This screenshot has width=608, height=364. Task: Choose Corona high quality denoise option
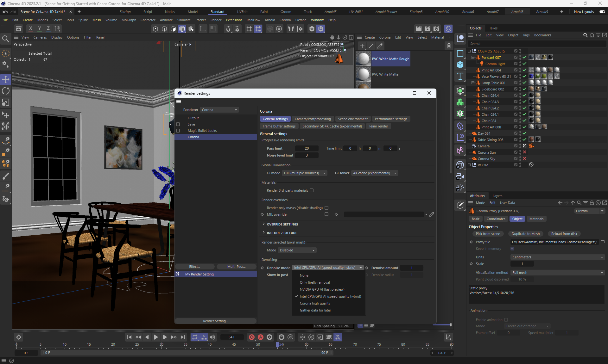pyautogui.click(x=315, y=303)
